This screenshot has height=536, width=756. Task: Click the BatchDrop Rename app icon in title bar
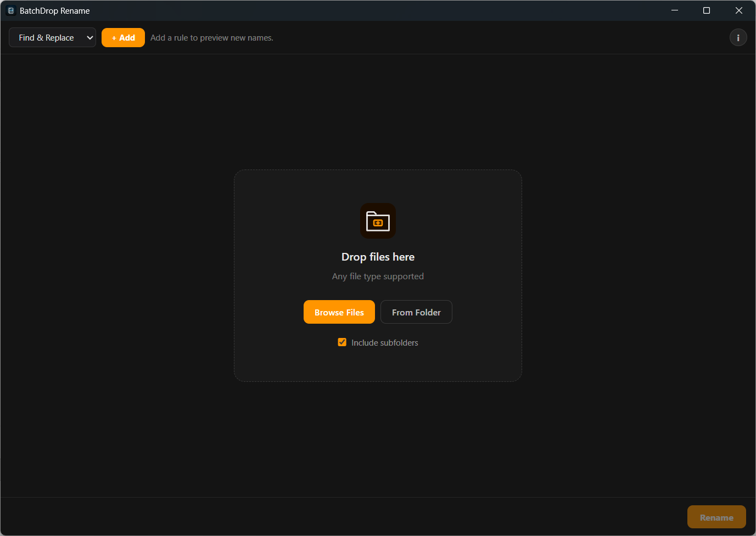(10, 10)
